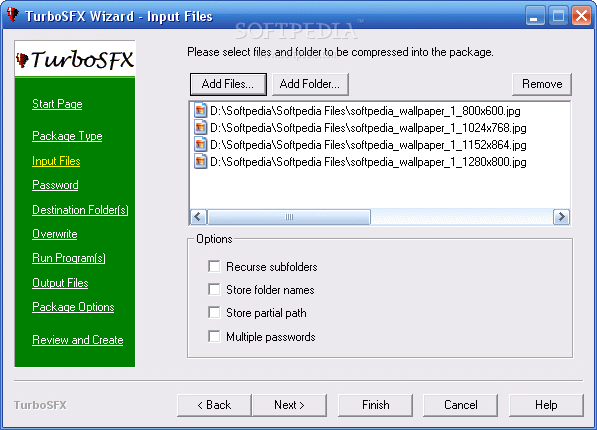Go to Destination Folder(s) step
Viewport: 597px width, 430px height.
(x=80, y=209)
